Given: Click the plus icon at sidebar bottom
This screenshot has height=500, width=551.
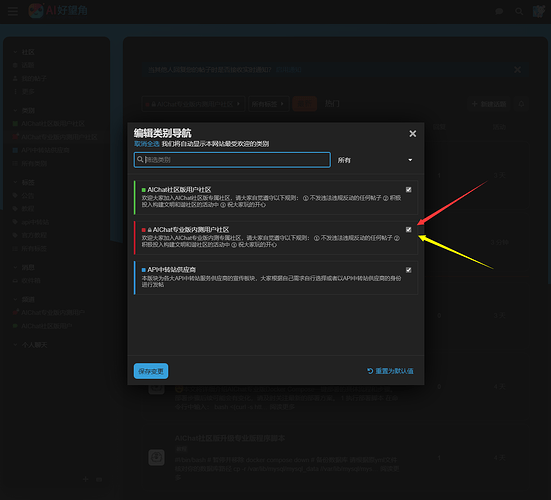Looking at the screenshot, I should point(85,479).
